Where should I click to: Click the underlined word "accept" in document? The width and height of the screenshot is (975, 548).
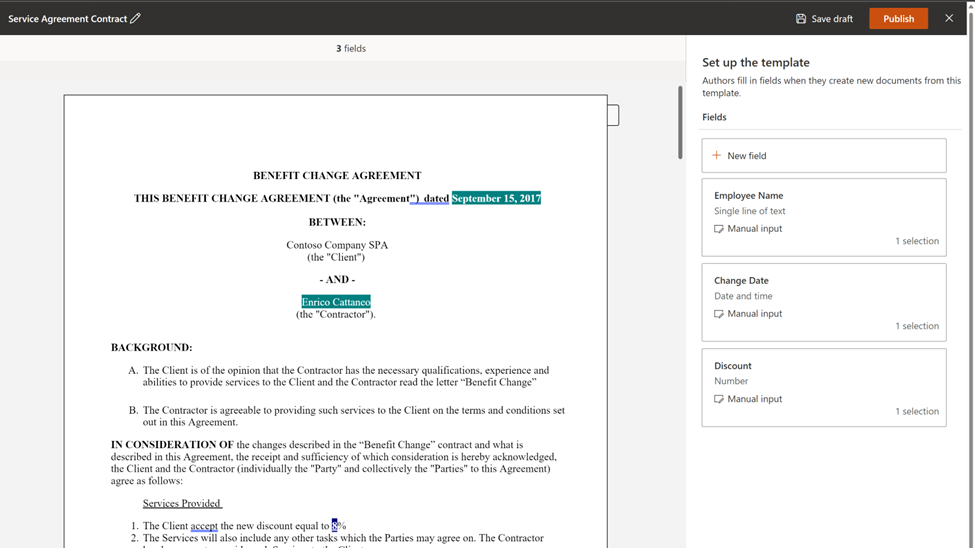tap(204, 526)
